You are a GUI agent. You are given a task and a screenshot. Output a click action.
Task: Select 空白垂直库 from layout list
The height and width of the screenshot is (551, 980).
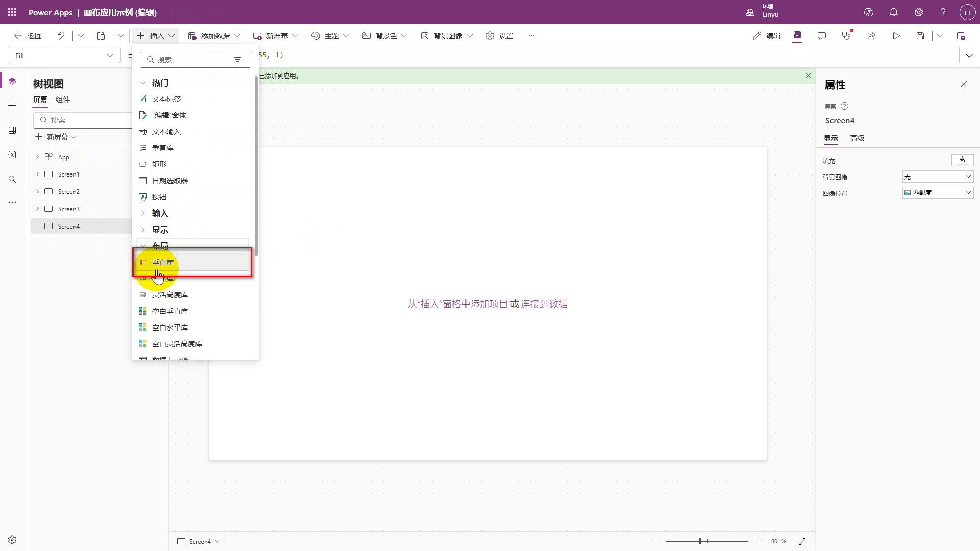click(169, 311)
